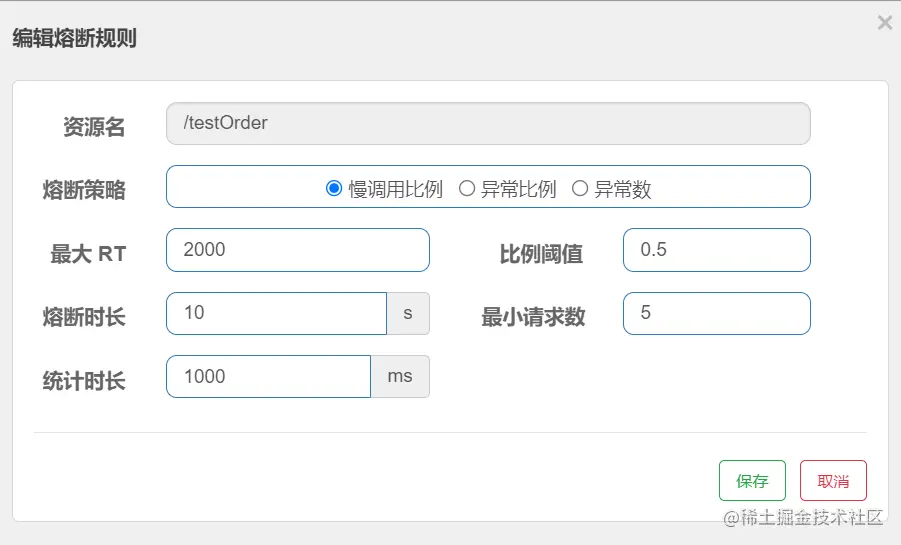Image resolution: width=901 pixels, height=545 pixels.
Task: Click the 资源名 label
Action: tap(94, 127)
